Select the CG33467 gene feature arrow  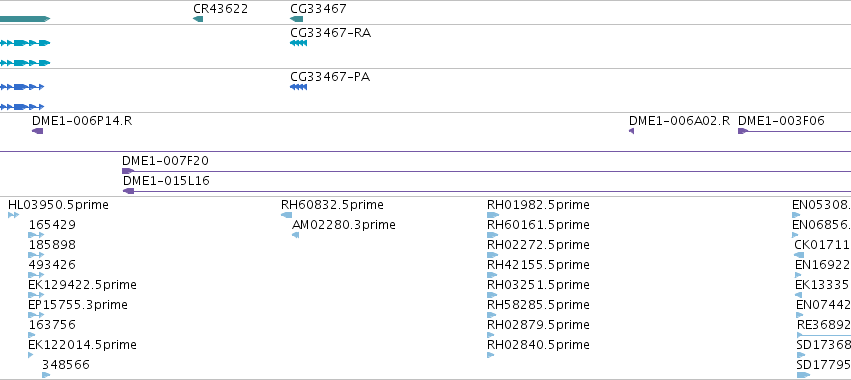[x=296, y=19]
